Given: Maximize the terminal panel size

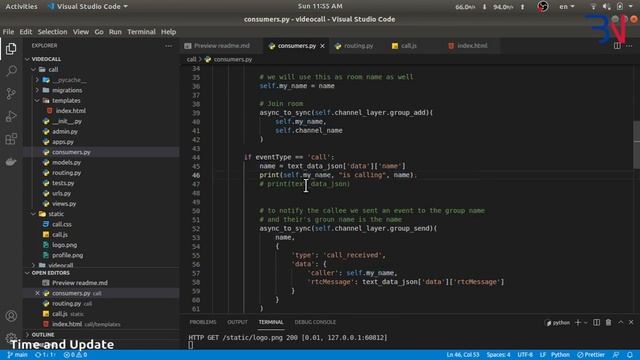Looking at the screenshot, I should click(x=620, y=322).
